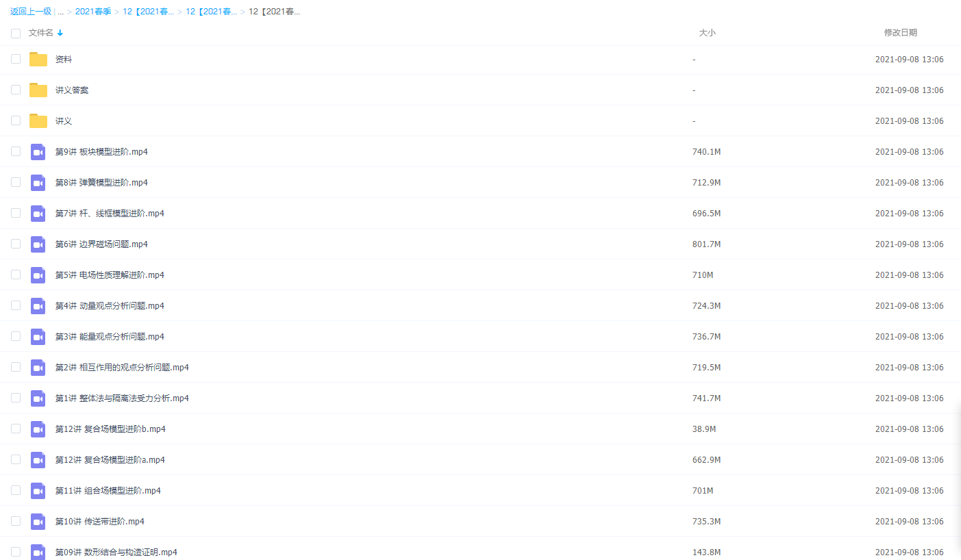961x560 pixels.
Task: Click 返回上一级 to go back
Action: (x=31, y=12)
